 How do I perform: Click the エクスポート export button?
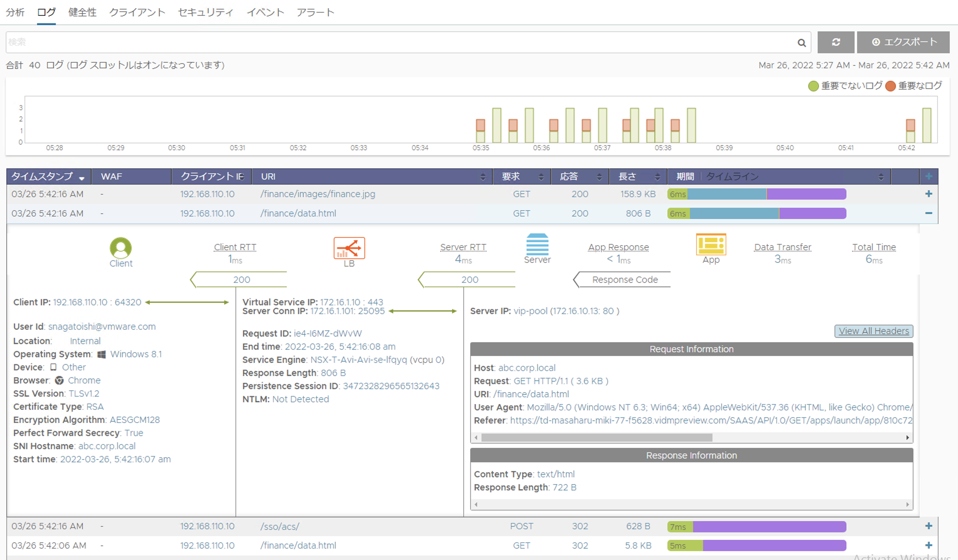(x=903, y=42)
